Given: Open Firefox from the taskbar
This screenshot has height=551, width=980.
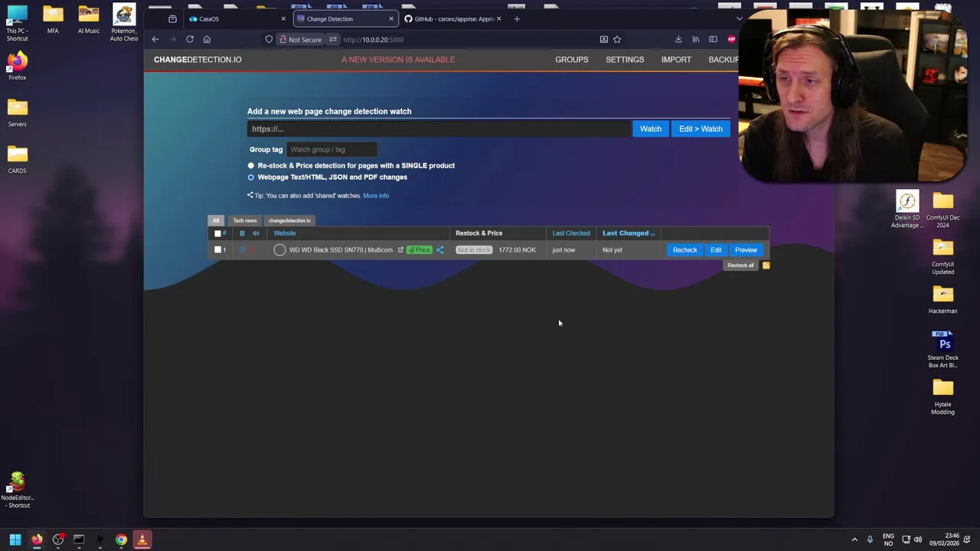Looking at the screenshot, I should [x=37, y=540].
